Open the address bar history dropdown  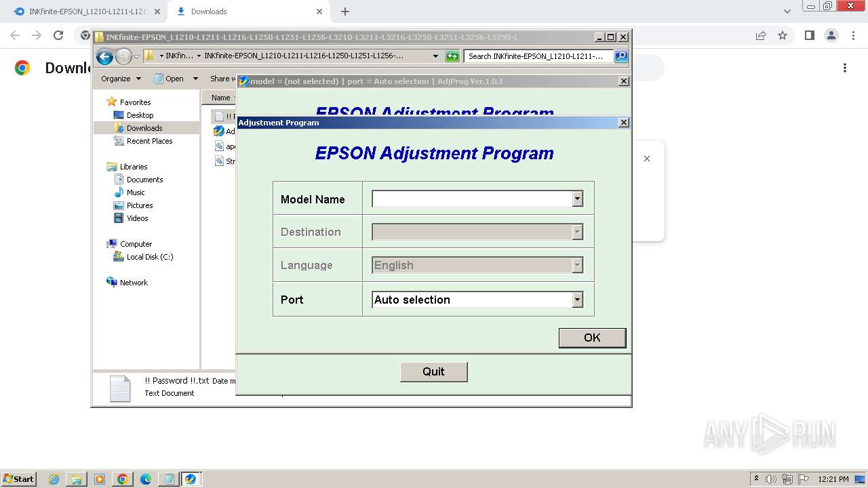click(x=435, y=56)
